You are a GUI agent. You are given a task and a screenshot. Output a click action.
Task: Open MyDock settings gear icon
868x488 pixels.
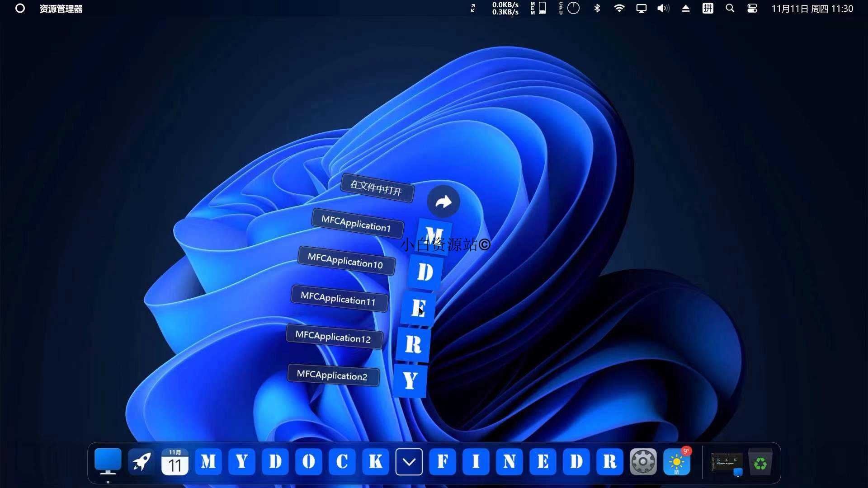[643, 462]
